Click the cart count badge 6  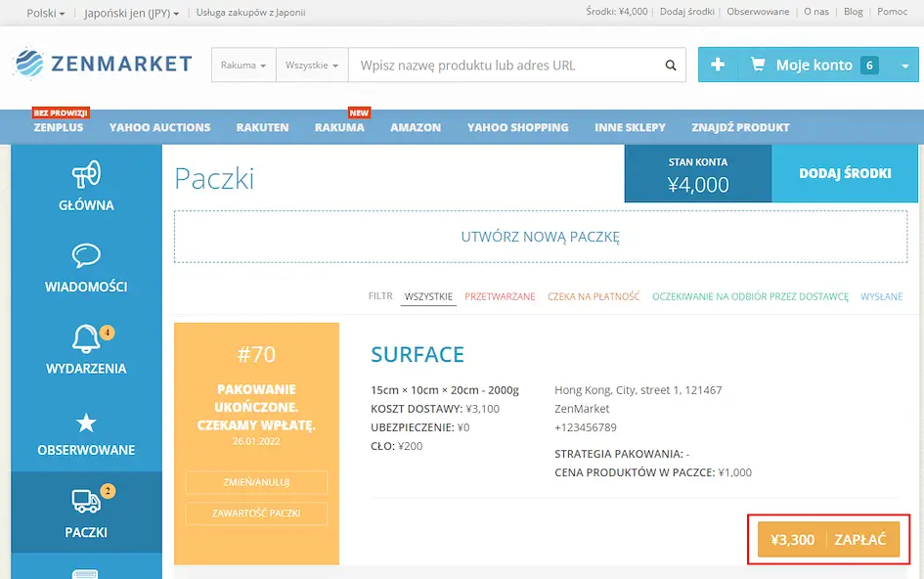tap(869, 65)
